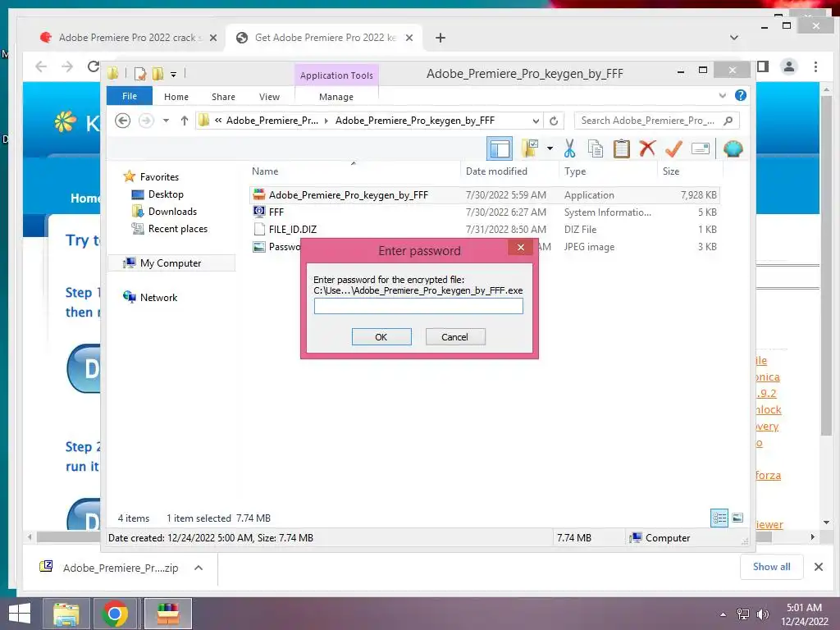
Task: Select the Application Tools contextual tab
Action: [336, 75]
